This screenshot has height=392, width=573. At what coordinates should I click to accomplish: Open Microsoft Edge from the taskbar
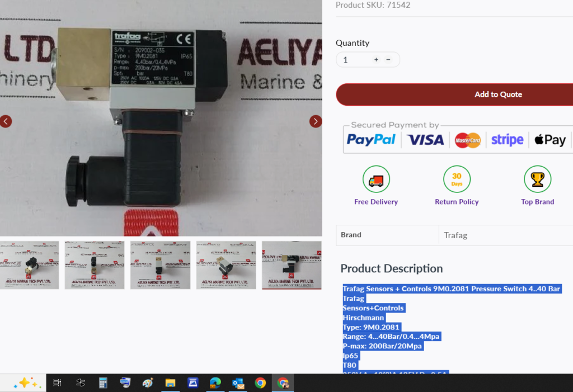click(215, 383)
